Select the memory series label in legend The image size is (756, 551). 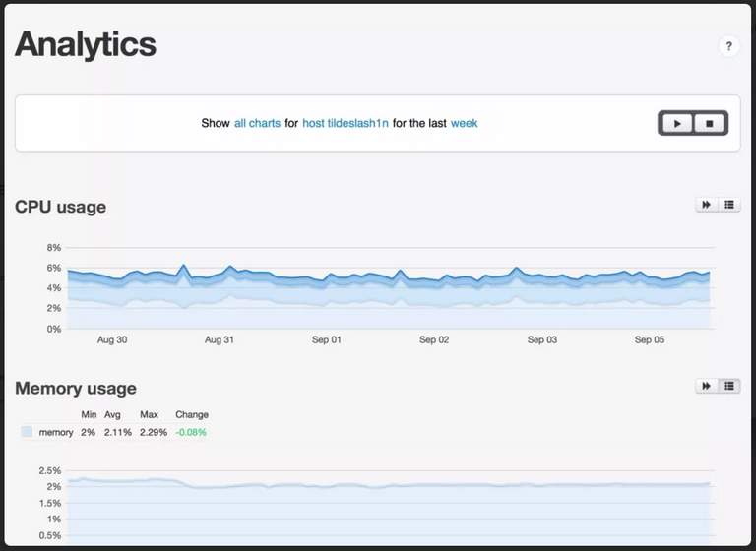point(55,432)
